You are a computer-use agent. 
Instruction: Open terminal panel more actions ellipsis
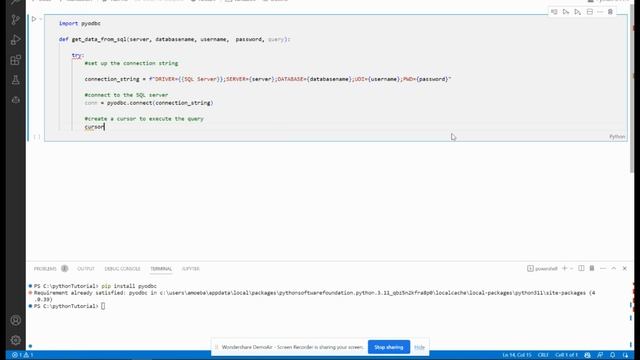603,268
